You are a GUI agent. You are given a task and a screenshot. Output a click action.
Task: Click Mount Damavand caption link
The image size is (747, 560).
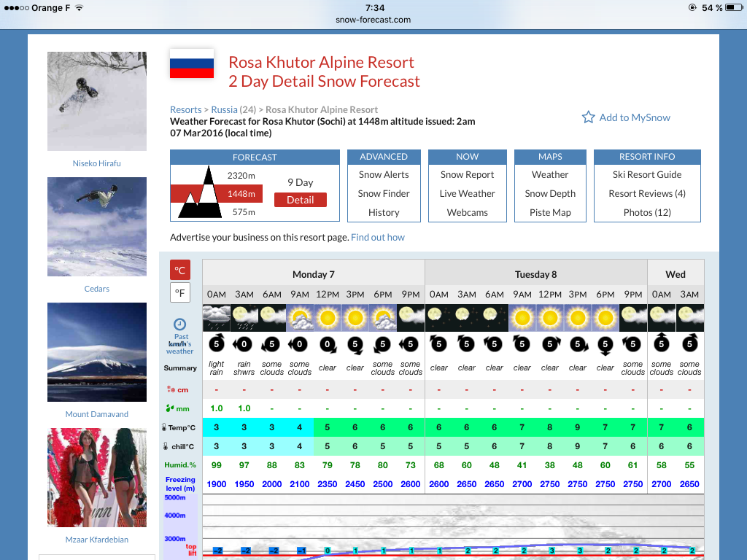point(97,414)
